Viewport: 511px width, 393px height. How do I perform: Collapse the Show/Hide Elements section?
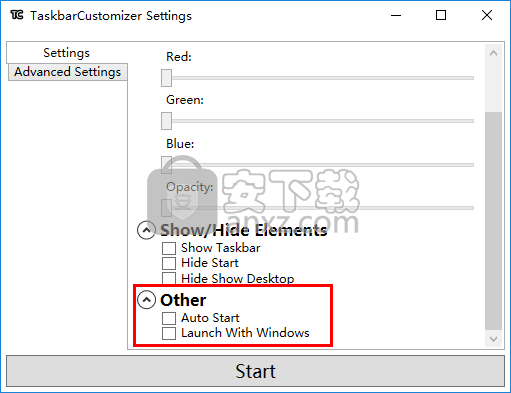146,230
